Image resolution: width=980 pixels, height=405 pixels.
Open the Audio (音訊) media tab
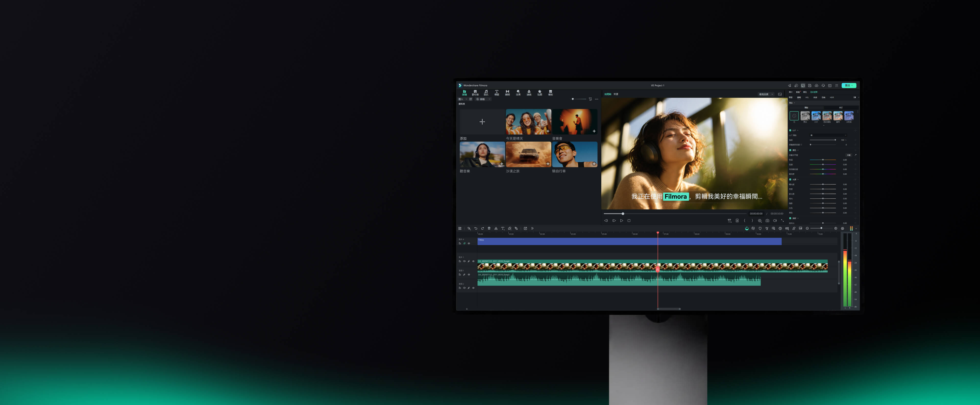tap(486, 92)
